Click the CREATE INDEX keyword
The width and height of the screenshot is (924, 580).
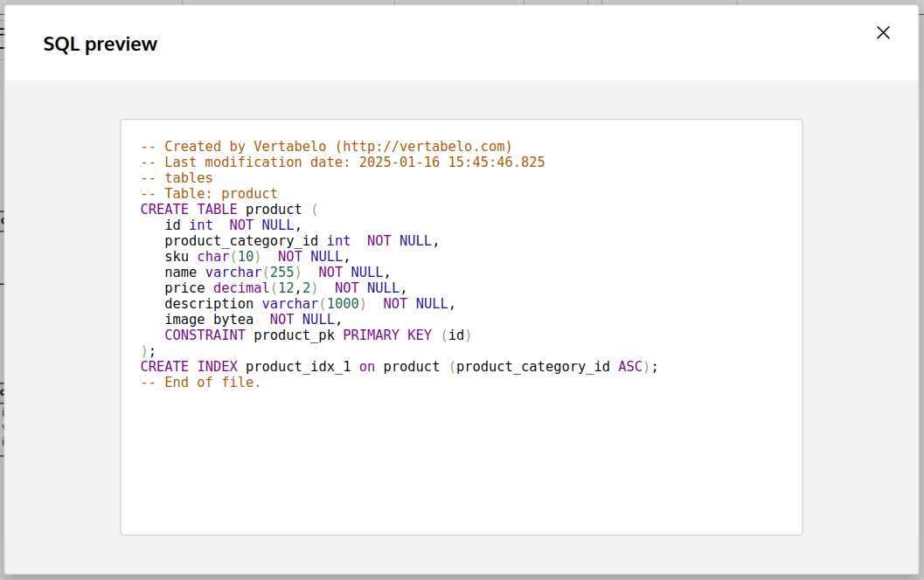189,367
